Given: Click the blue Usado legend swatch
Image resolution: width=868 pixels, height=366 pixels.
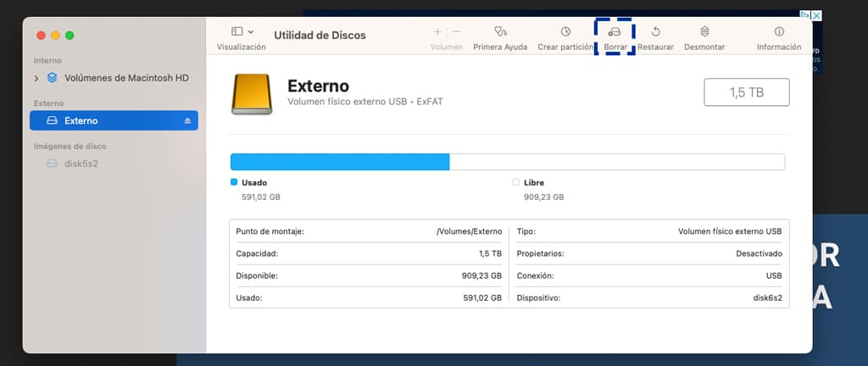Looking at the screenshot, I should click(x=234, y=182).
